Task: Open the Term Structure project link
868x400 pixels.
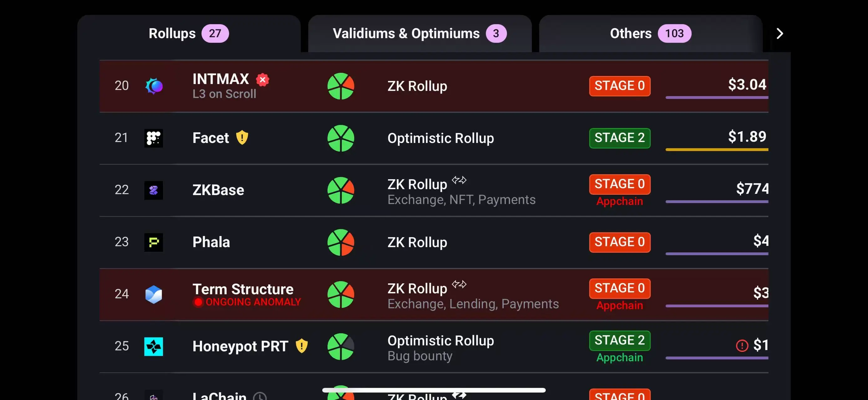Action: click(243, 289)
